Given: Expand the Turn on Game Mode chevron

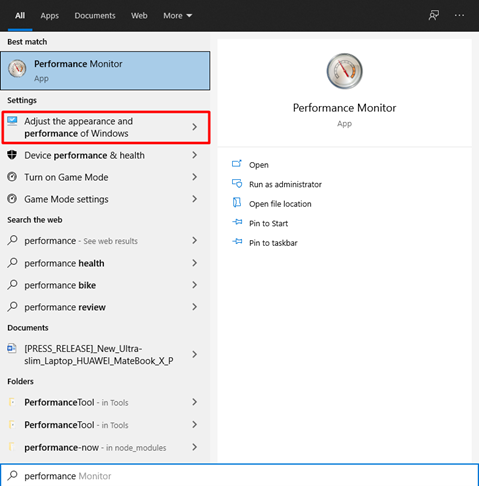Looking at the screenshot, I should pos(195,177).
